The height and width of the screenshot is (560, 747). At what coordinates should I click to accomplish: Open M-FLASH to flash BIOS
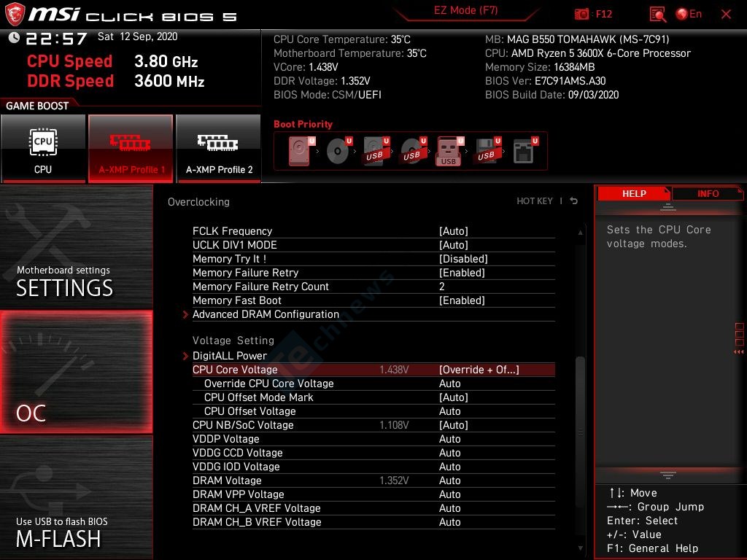pos(76,497)
